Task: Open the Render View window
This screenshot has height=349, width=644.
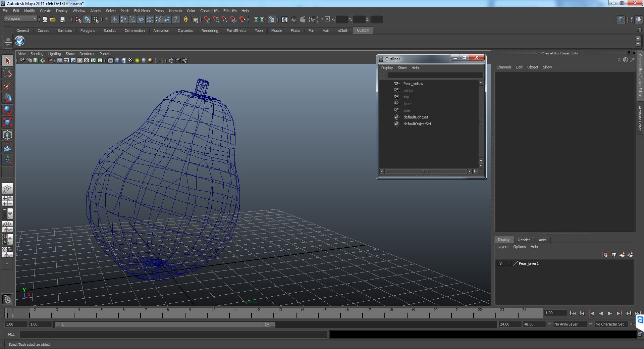Action: coord(284,19)
